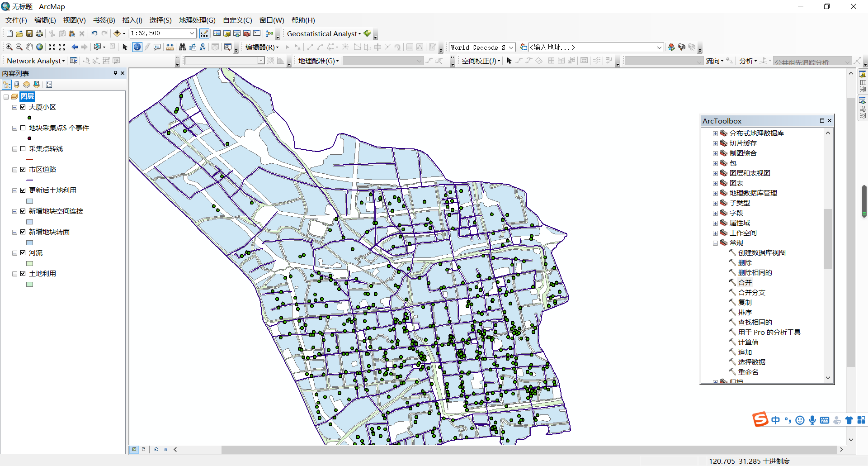Open the 帮助(H) menu
Viewport: 868px width, 466px height.
pos(303,20)
